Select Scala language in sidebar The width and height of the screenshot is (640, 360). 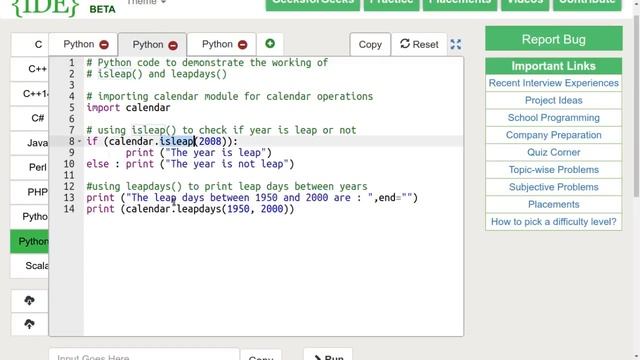coord(31,266)
